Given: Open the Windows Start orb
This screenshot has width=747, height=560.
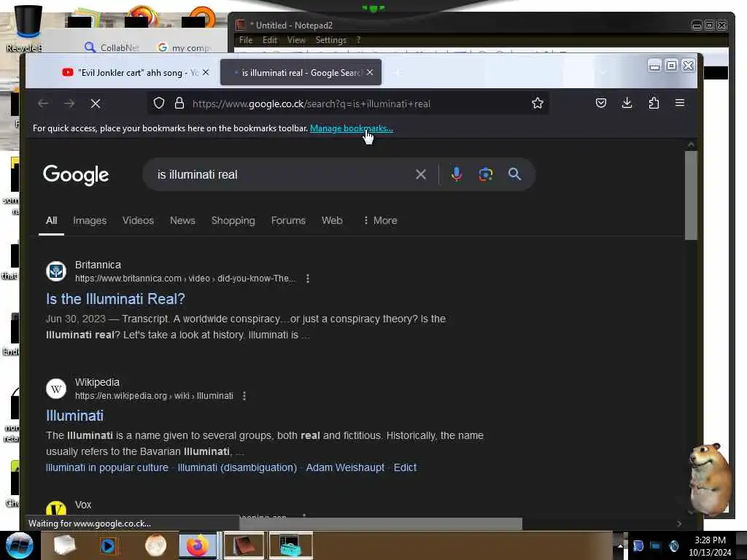Looking at the screenshot, I should coord(20,545).
